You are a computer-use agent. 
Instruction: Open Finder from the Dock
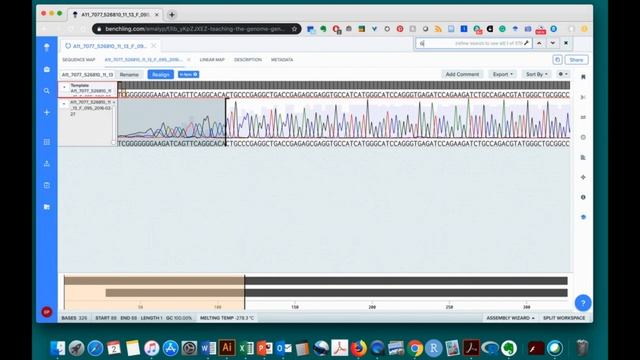(x=58, y=348)
